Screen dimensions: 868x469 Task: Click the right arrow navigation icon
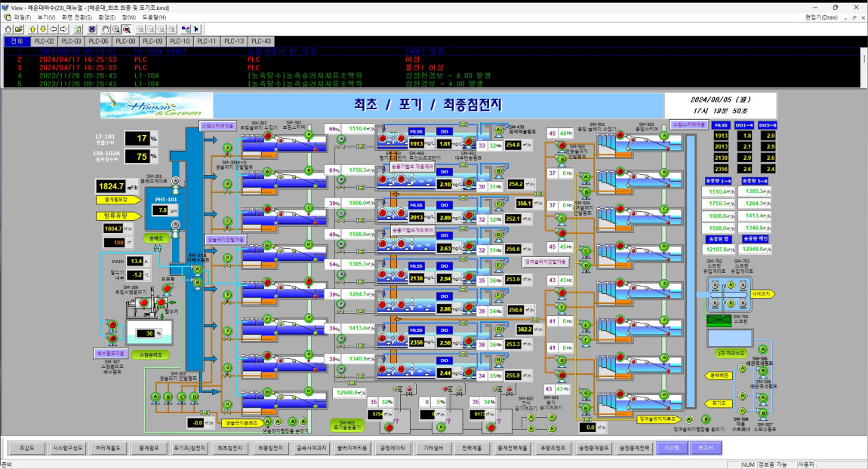click(64, 29)
